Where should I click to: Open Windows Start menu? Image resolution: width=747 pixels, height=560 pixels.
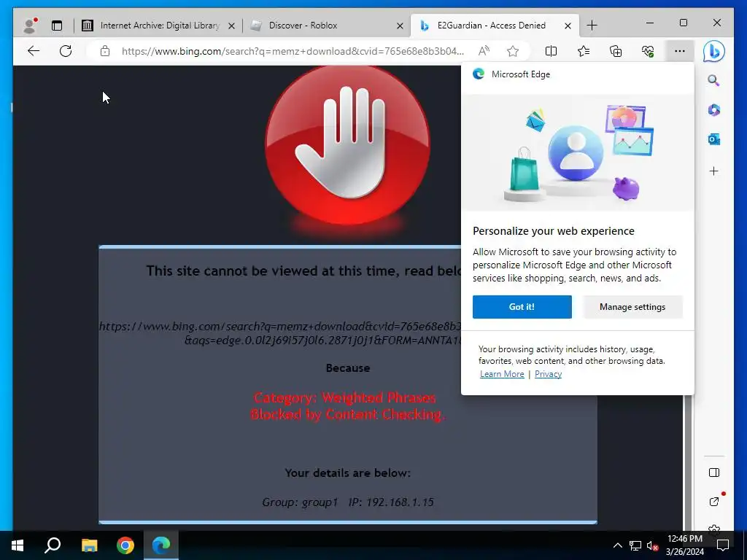pyautogui.click(x=18, y=545)
